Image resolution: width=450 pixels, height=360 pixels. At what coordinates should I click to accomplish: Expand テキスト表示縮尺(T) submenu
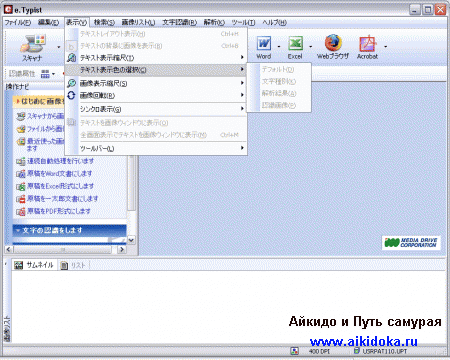point(156,58)
